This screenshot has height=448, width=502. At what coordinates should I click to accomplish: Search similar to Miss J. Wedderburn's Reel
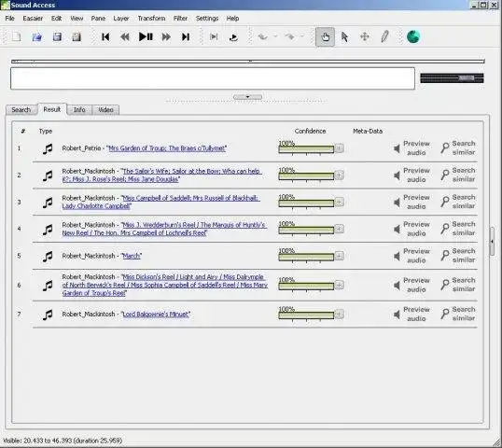pyautogui.click(x=458, y=229)
